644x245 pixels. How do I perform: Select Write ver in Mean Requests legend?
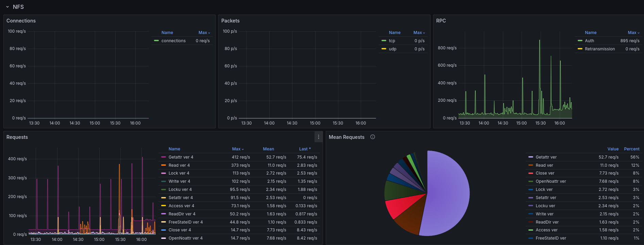[545, 214]
